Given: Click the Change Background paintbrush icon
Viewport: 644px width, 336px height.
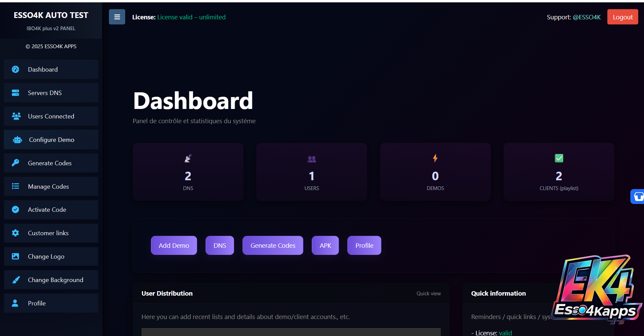Looking at the screenshot, I should click(x=16, y=280).
